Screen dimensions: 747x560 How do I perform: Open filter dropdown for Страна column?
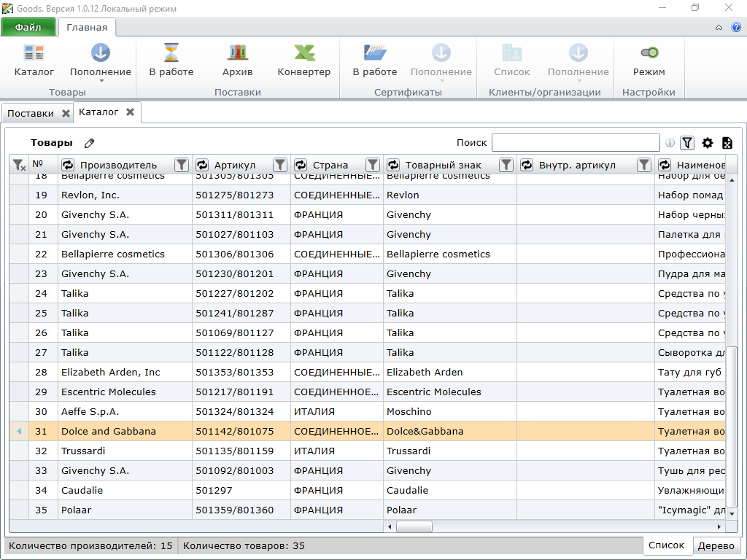point(373,165)
